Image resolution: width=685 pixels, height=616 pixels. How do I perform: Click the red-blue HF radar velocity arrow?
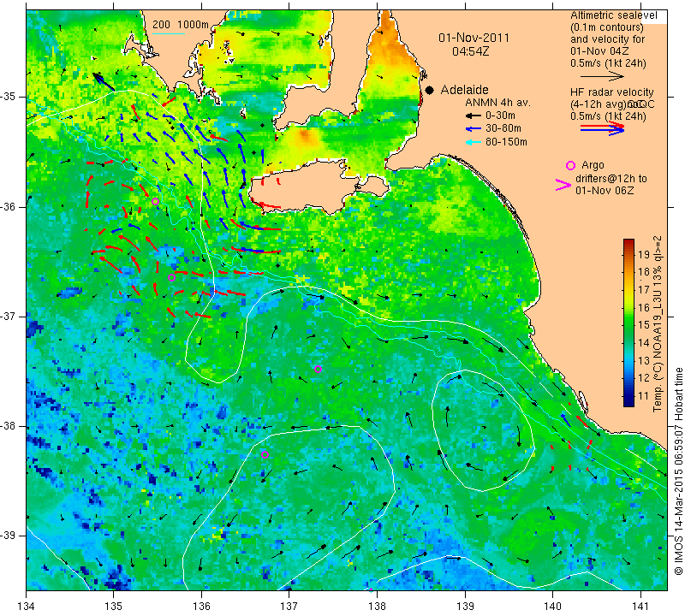(603, 128)
